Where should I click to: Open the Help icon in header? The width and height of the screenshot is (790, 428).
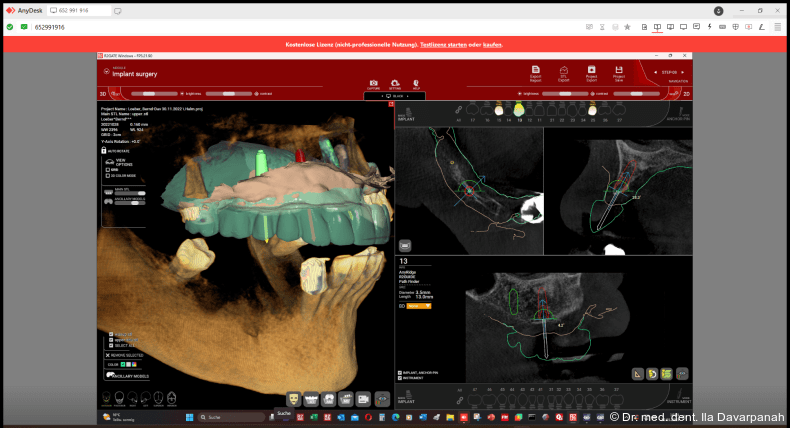[416, 84]
